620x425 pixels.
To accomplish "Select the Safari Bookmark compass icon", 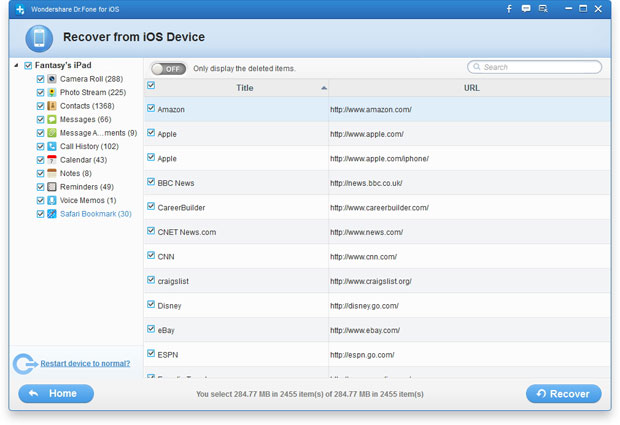I will click(52, 213).
